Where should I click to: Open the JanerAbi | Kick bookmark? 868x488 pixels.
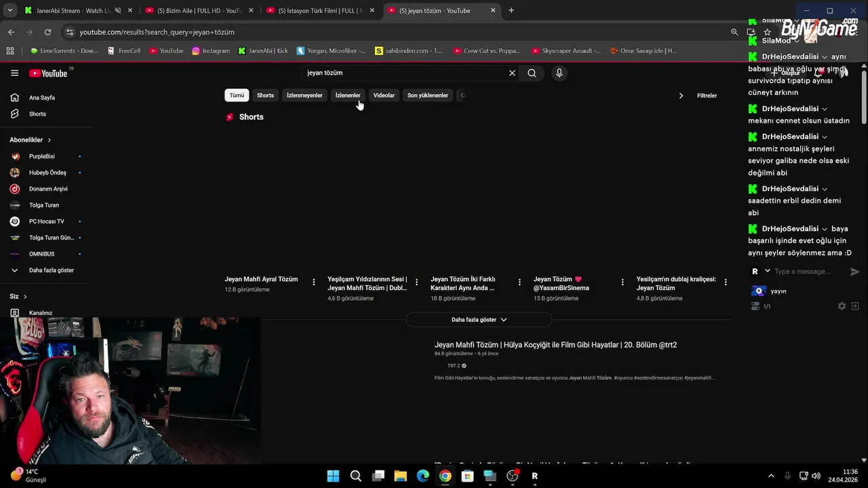coord(262,51)
